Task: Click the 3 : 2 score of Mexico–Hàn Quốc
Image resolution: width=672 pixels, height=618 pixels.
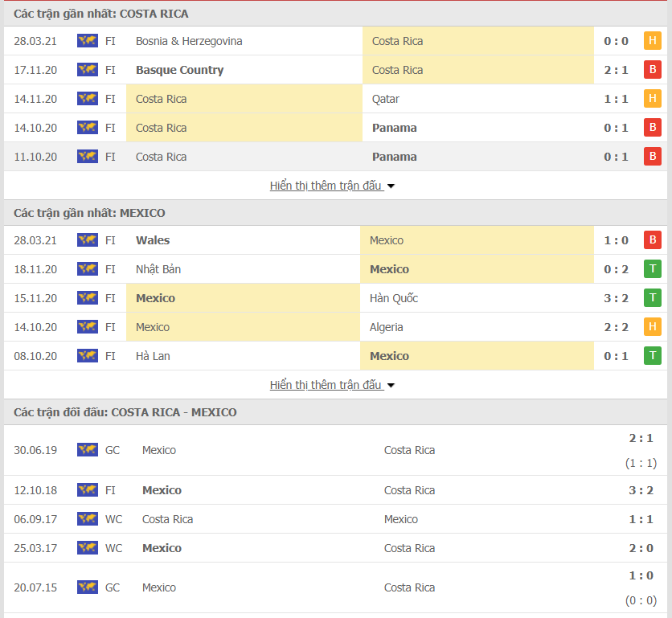Action: (617, 298)
